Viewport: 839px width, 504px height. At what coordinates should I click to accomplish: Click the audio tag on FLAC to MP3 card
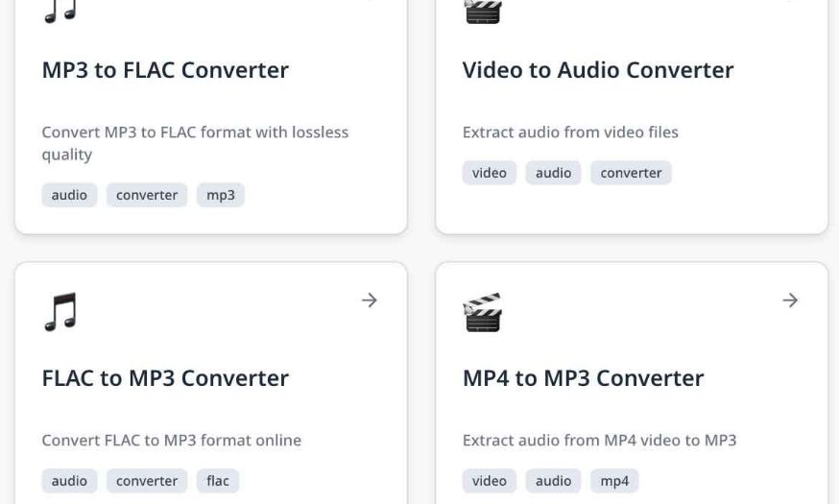tap(69, 481)
